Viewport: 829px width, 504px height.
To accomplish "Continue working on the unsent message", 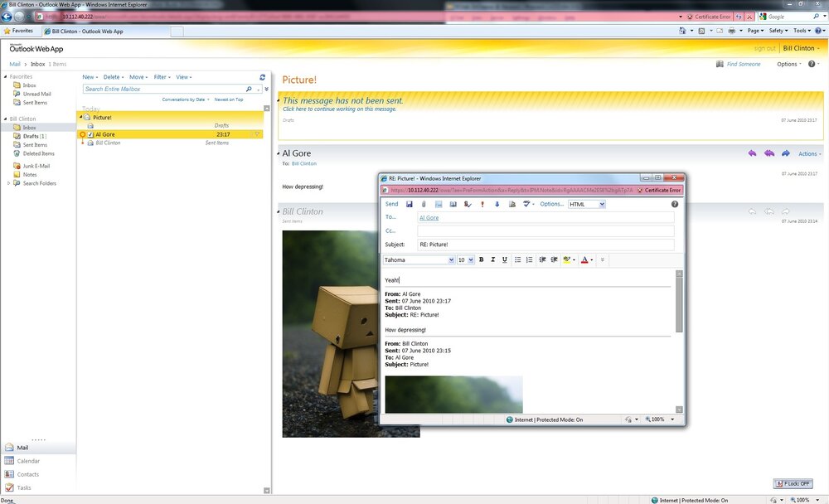I will pyautogui.click(x=339, y=109).
